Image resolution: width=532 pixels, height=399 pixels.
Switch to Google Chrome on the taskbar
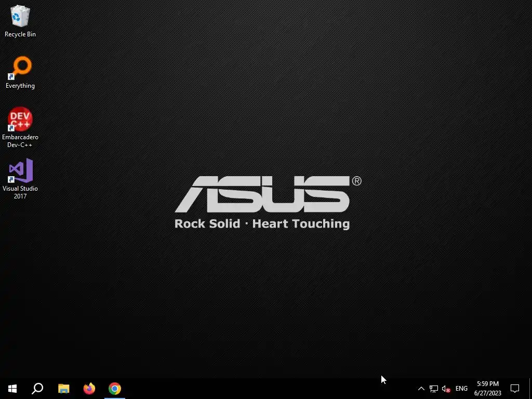[x=115, y=389]
